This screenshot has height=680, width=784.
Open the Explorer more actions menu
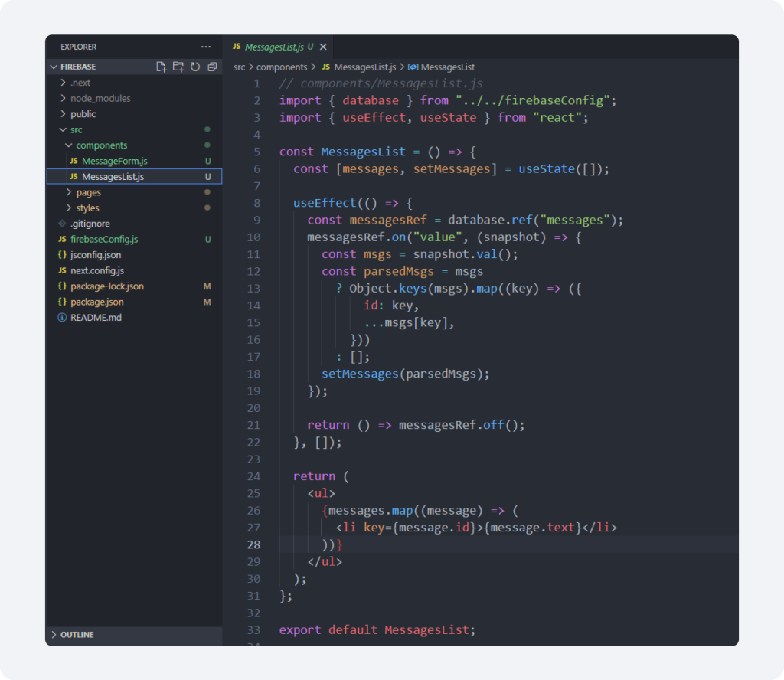206,47
